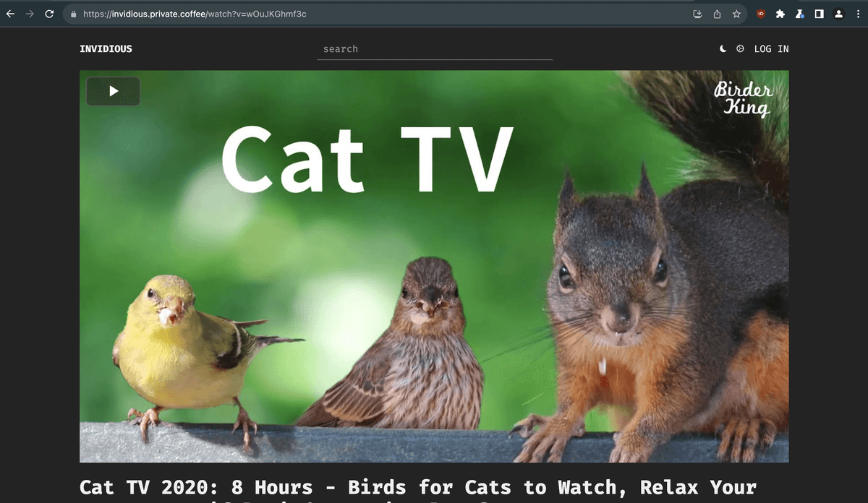868x503 pixels.
Task: Click the Invidious search field
Action: [x=434, y=49]
